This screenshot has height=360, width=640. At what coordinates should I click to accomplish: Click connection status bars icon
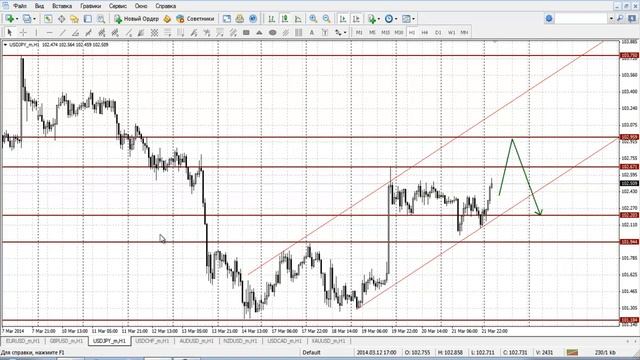point(572,352)
